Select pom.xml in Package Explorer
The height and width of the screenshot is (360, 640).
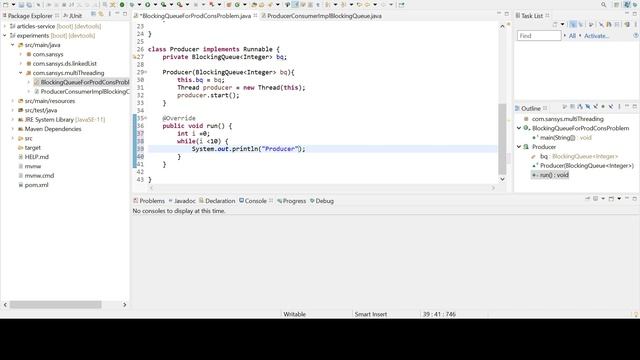pos(33,185)
